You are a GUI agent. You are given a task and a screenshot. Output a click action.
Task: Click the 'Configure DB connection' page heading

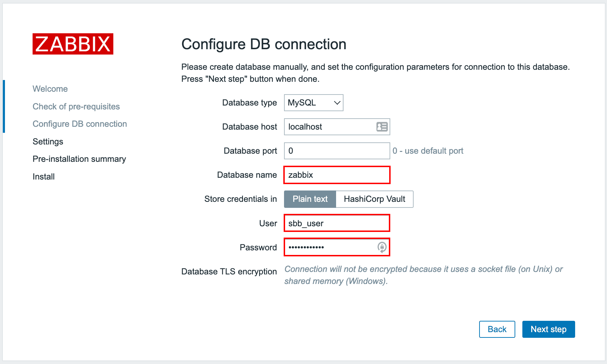click(264, 44)
